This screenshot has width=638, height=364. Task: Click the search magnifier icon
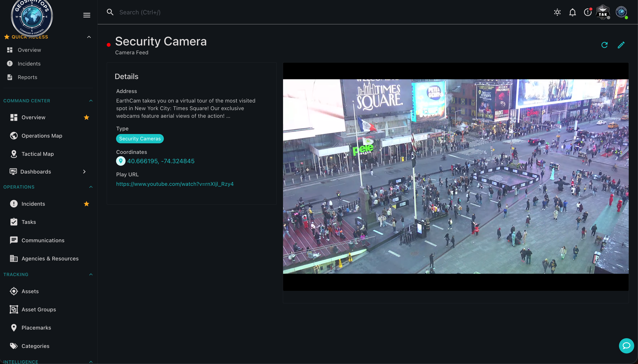pyautogui.click(x=110, y=12)
